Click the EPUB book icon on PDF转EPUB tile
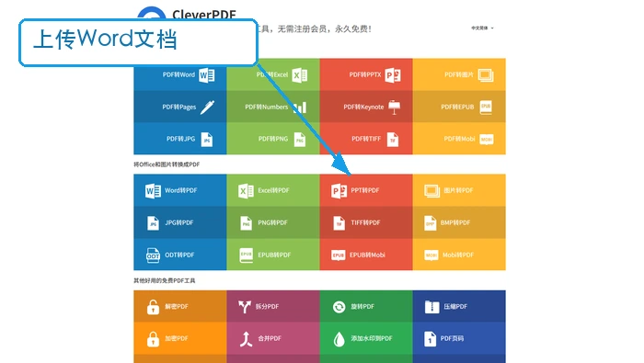Screen dimensions: 644x363 [x=486, y=107]
